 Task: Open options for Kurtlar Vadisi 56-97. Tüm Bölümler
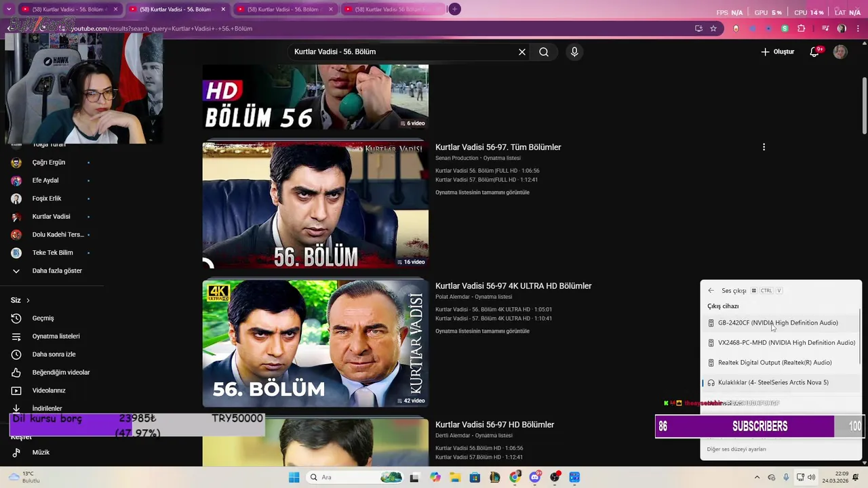pyautogui.click(x=764, y=147)
